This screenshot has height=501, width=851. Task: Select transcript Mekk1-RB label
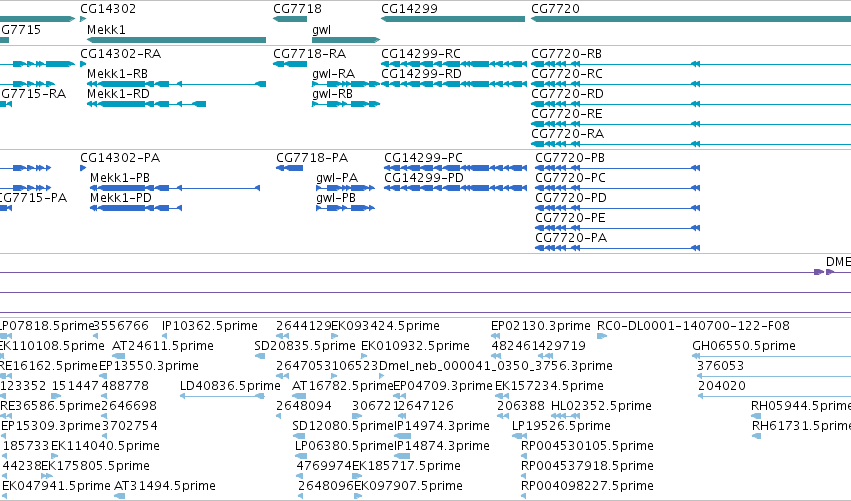[x=117, y=74]
